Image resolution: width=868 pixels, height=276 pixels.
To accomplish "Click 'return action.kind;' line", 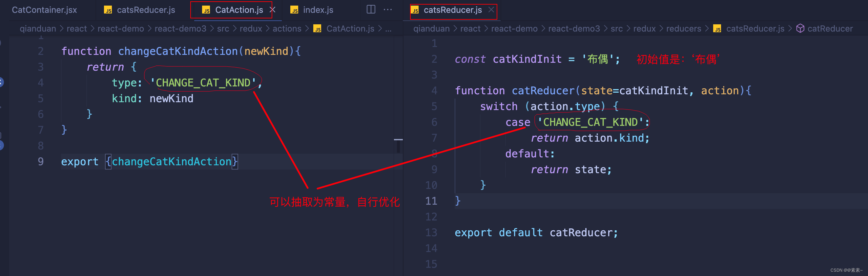I will pyautogui.click(x=590, y=138).
